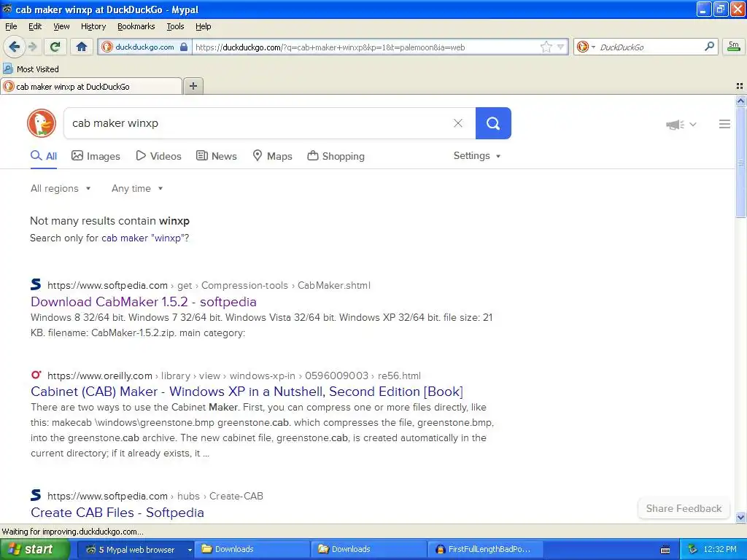Open the 5m toolbar button
Screen dimensions: 747x560
point(734,46)
